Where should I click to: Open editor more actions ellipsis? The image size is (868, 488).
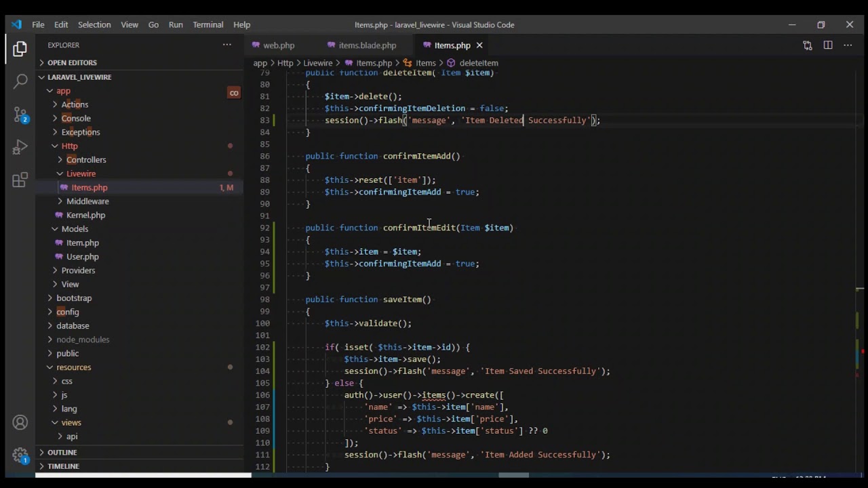pyautogui.click(x=848, y=45)
